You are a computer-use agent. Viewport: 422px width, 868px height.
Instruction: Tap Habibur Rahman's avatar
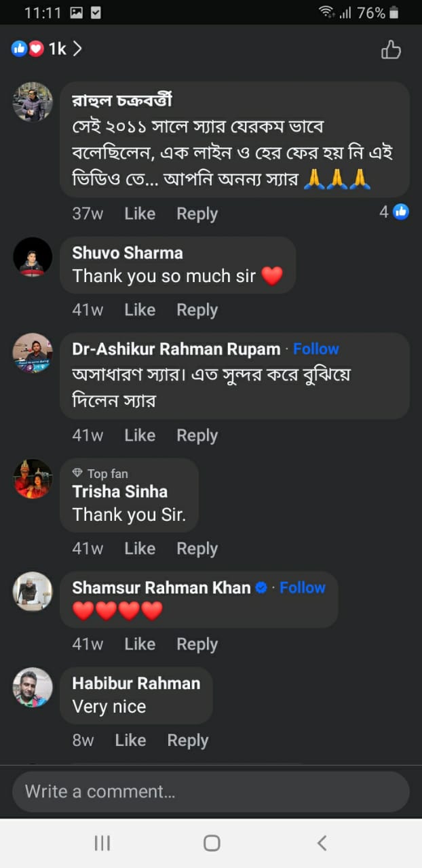pos(33,687)
